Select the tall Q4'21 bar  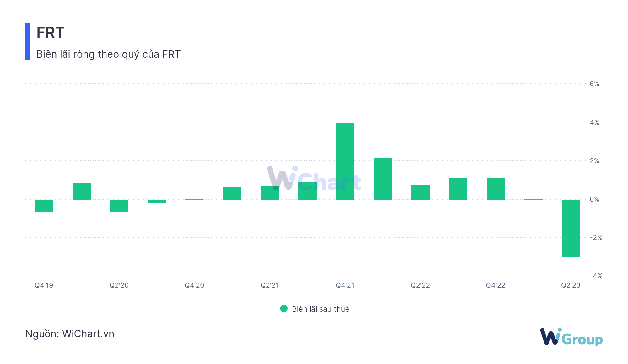click(345, 161)
